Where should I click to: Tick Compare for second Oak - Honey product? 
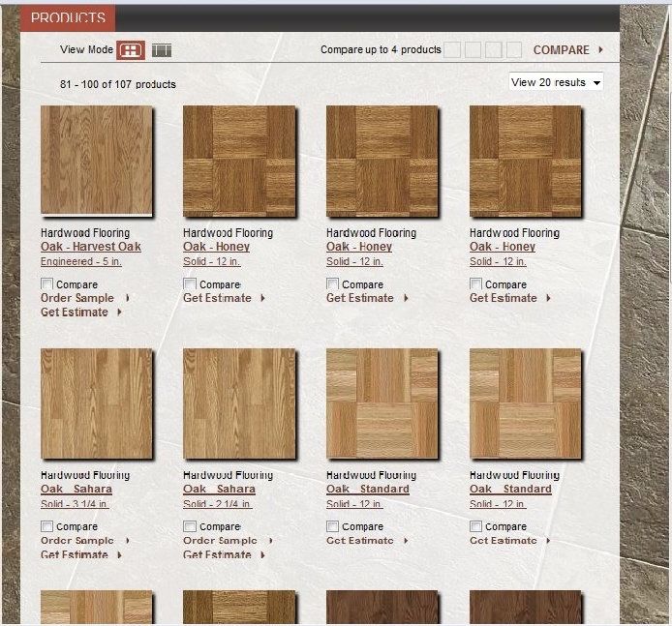332,283
